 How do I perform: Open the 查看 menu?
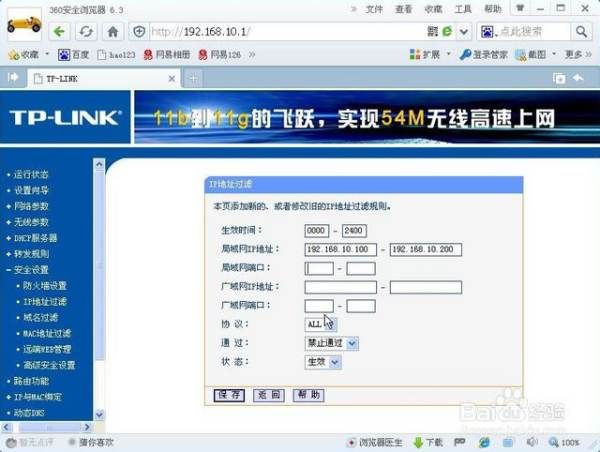pyautogui.click(x=404, y=9)
